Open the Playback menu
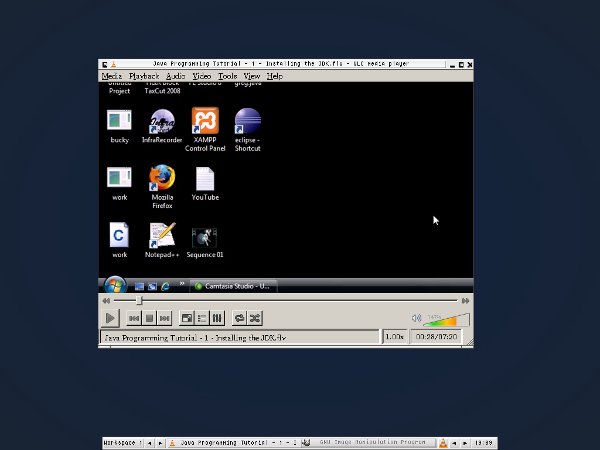Screen dimensions: 600x450 tap(144, 76)
